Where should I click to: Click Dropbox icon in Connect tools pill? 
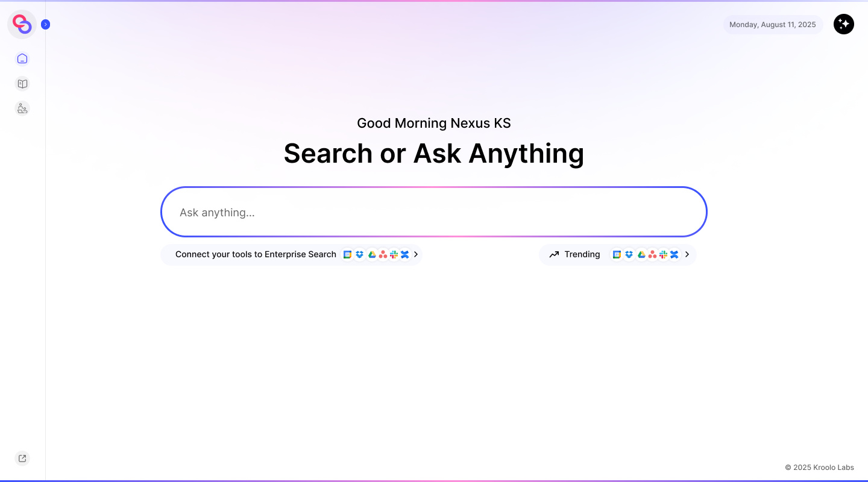359,255
